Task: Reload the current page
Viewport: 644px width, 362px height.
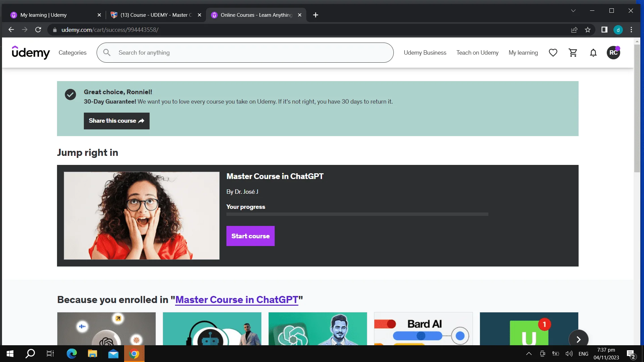Action: click(x=38, y=30)
